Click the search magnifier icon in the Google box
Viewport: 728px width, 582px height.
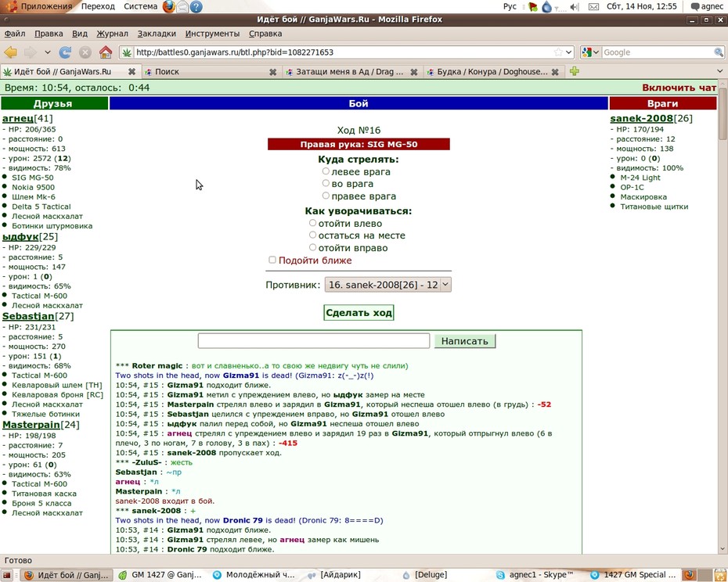pos(719,52)
